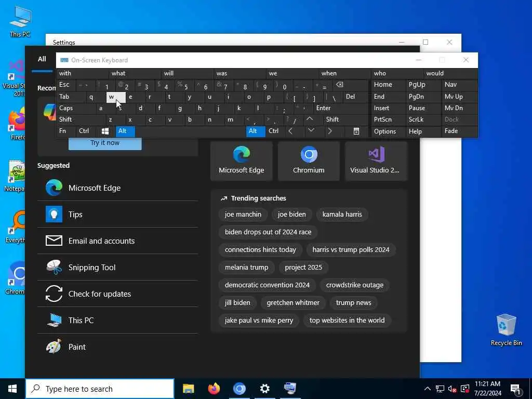The width and height of the screenshot is (532, 399).
Task: Toggle the right Shift key
Action: 345,119
